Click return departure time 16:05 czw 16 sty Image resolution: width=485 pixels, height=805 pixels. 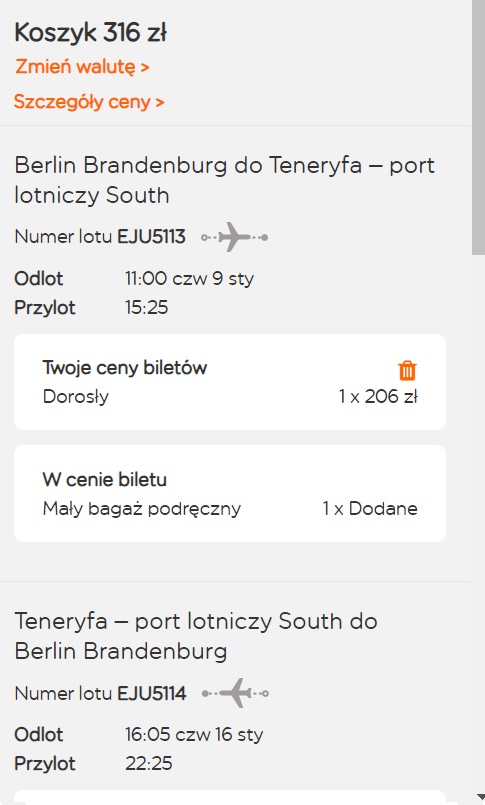point(194,734)
